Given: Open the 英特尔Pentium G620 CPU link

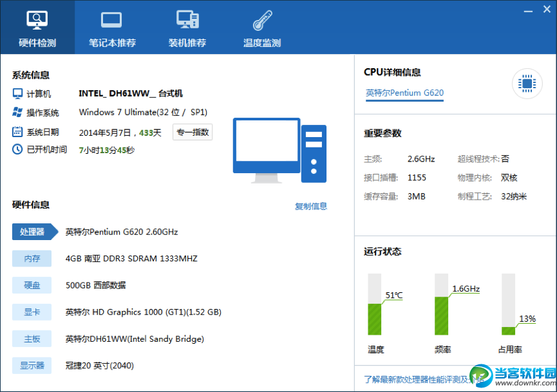Looking at the screenshot, I should tap(404, 93).
